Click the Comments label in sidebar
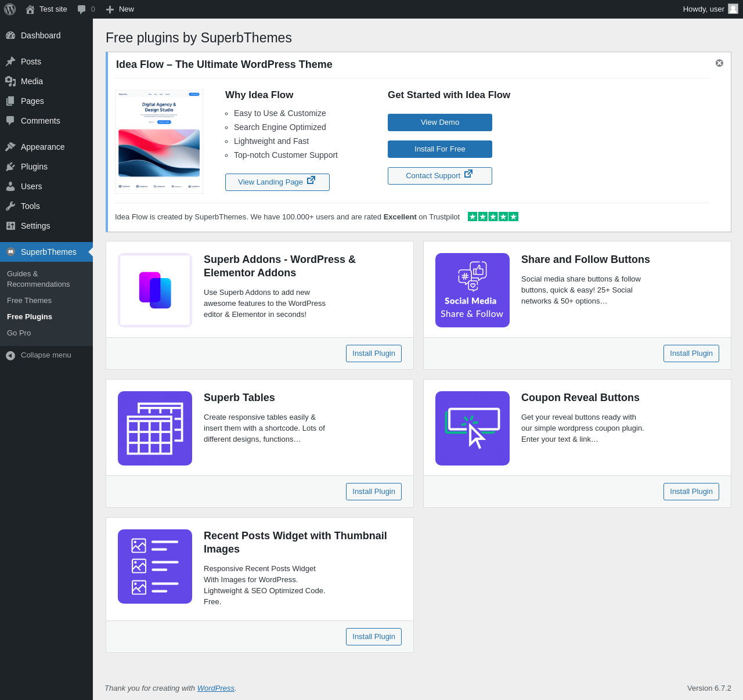743x700 pixels. (41, 121)
